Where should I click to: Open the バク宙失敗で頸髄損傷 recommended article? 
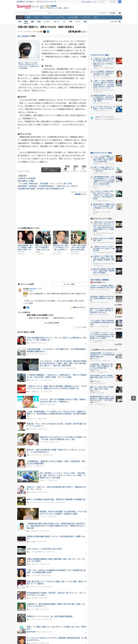click(57, 376)
